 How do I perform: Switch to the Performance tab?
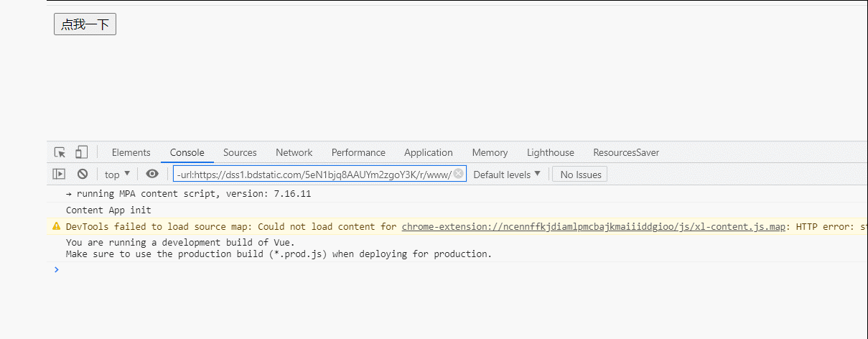358,152
